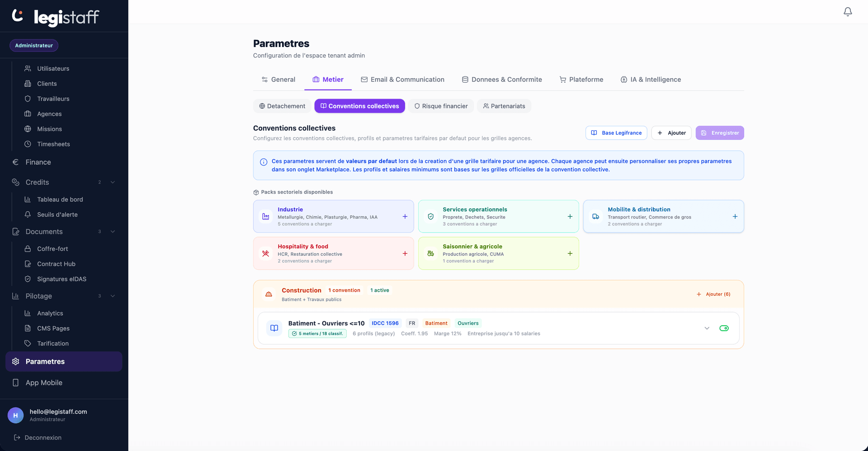The width and height of the screenshot is (868, 451).
Task: Open App Mobile section
Action: 44,383
